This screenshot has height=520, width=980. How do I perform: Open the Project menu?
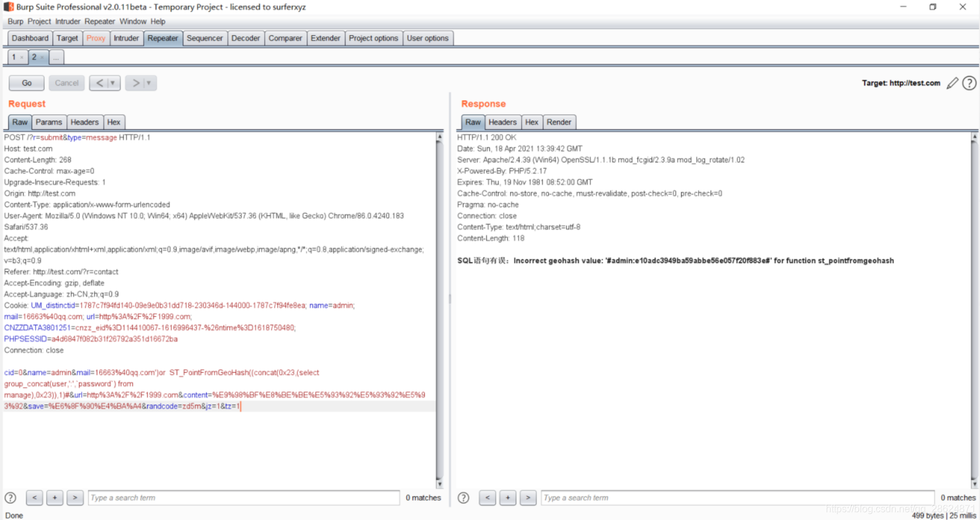coord(39,22)
